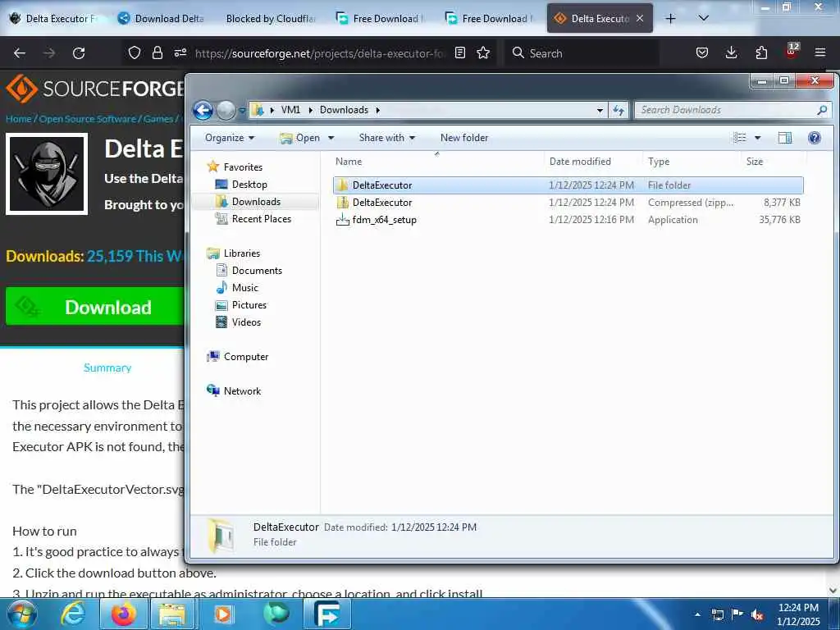This screenshot has height=630, width=840.
Task: Open Pocket save icon in Firefox
Action: [702, 52]
